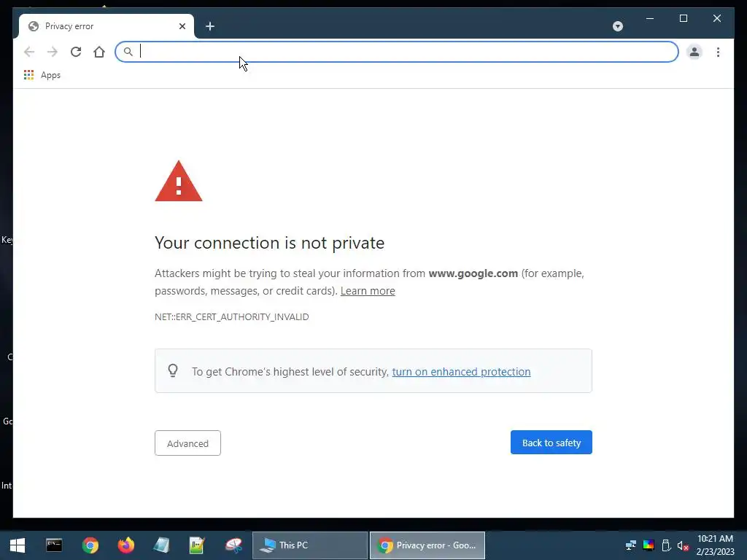
Task: Click the lightbulb tip icon
Action: (x=173, y=370)
